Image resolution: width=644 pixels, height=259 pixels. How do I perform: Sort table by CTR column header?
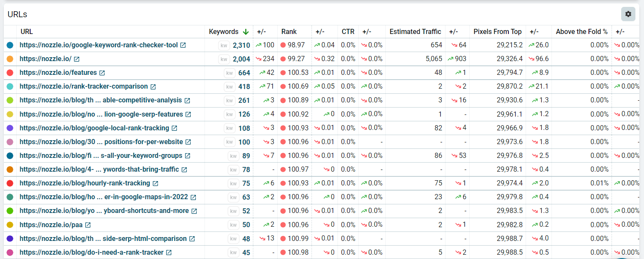pyautogui.click(x=348, y=31)
